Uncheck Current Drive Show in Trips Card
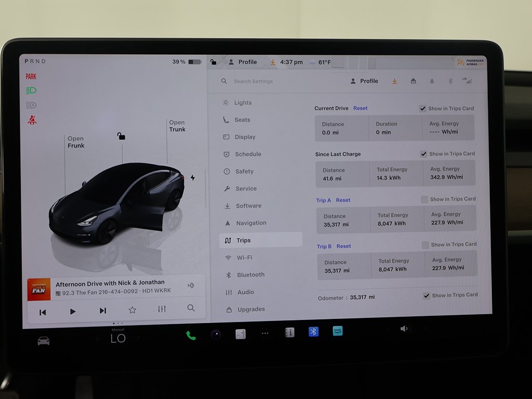The width and height of the screenshot is (532, 399). tap(423, 109)
